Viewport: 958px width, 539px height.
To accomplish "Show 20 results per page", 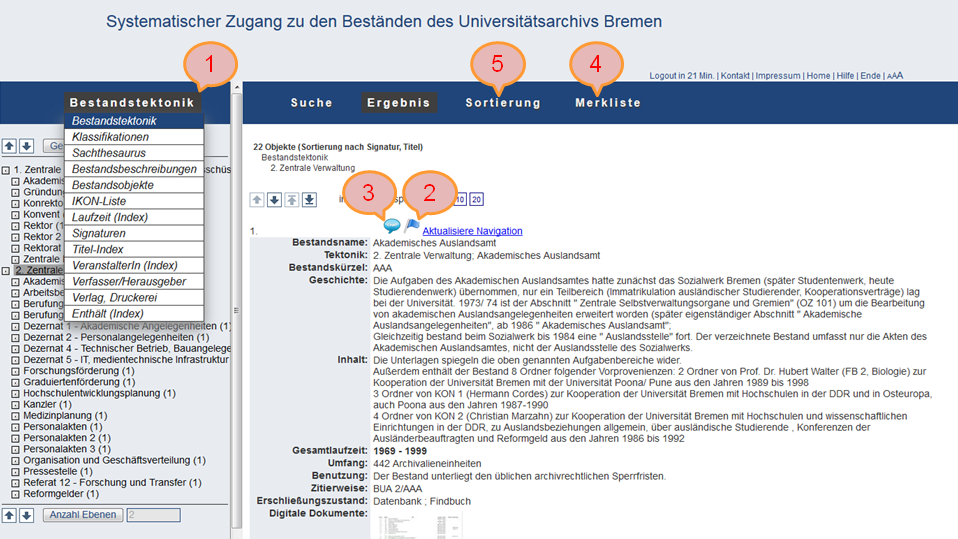I will [477, 200].
